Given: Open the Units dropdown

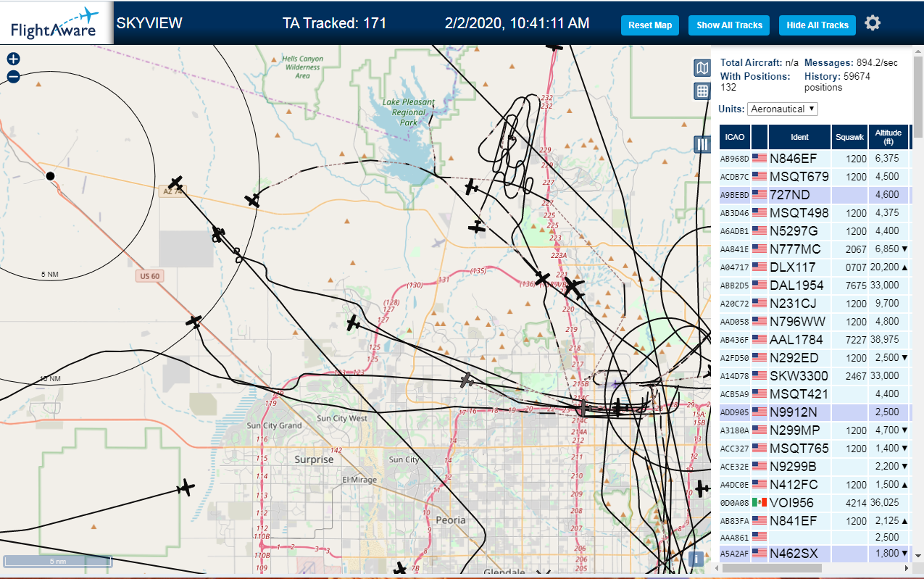Looking at the screenshot, I should pyautogui.click(x=783, y=109).
